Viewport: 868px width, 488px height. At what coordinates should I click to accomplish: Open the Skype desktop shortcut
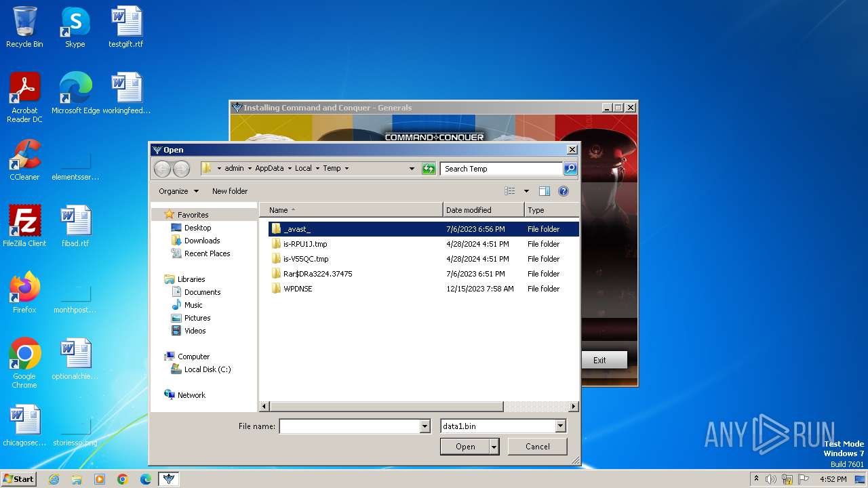pyautogui.click(x=75, y=27)
